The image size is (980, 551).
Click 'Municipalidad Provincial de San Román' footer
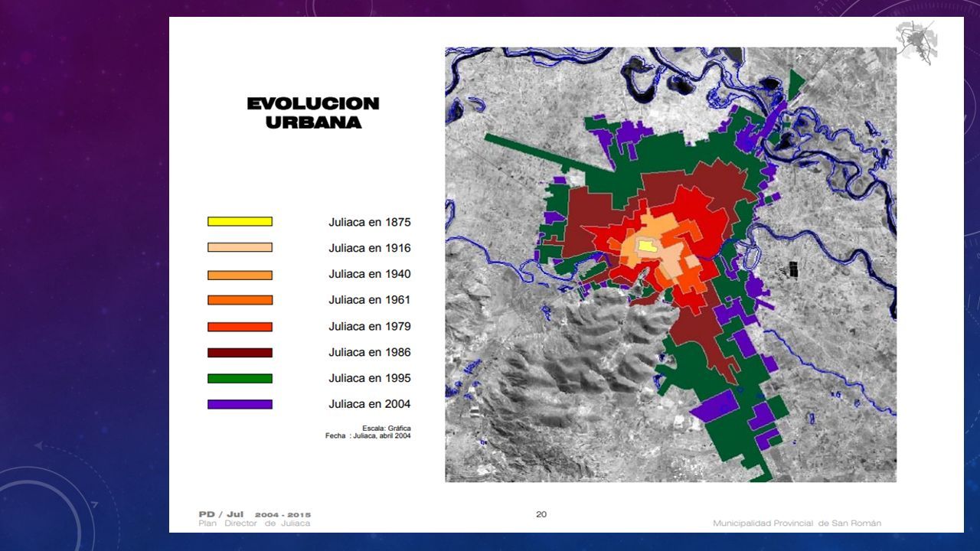pos(797,523)
